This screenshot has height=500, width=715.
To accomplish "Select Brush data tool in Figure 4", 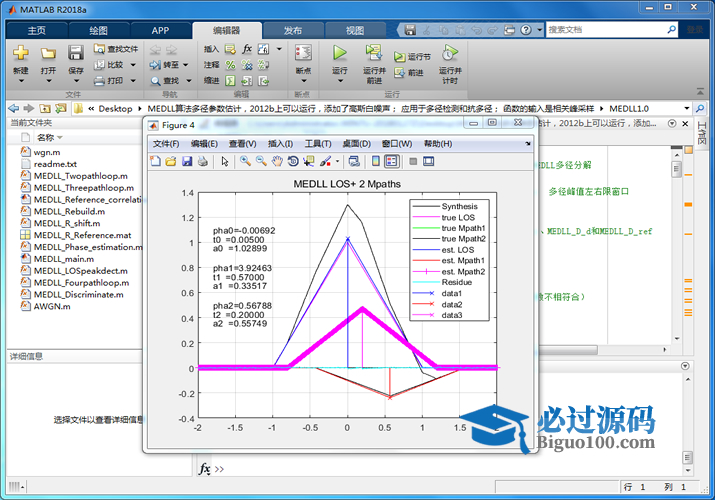I will tap(326, 161).
